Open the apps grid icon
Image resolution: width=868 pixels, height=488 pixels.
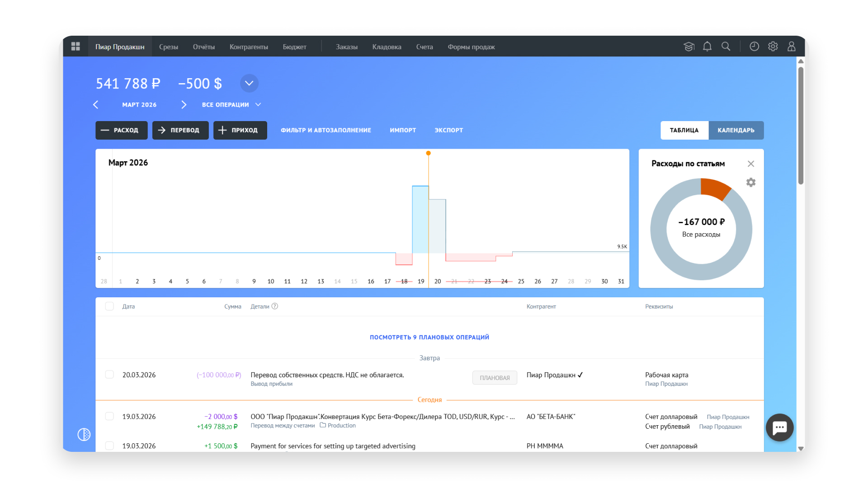click(75, 47)
